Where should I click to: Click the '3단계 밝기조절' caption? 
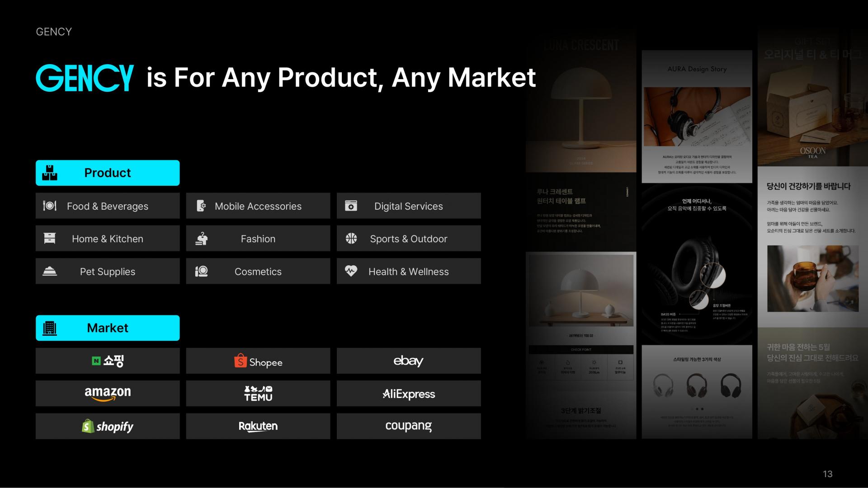[x=581, y=411]
